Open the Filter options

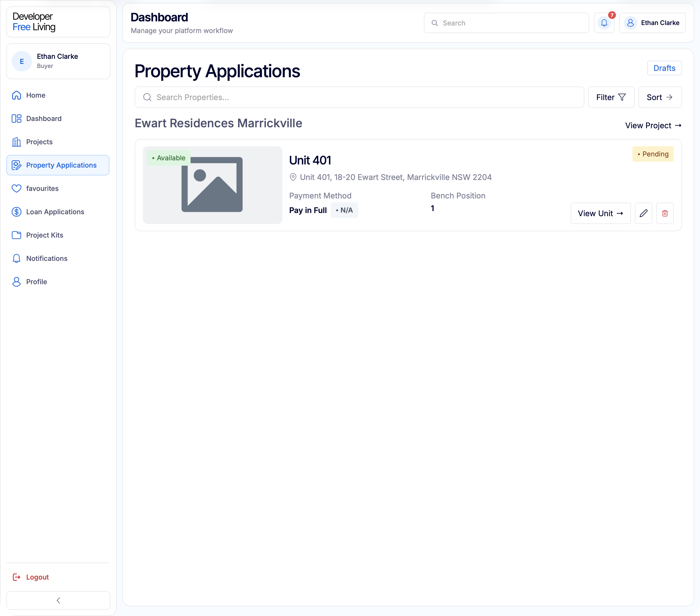611,97
